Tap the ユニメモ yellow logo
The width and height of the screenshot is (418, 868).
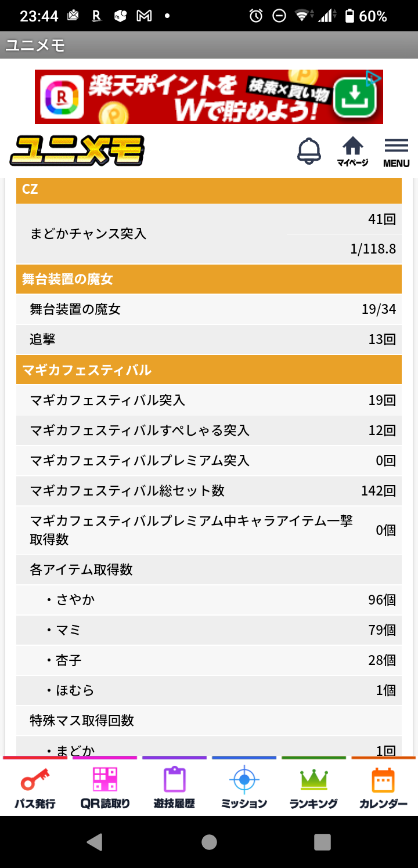click(77, 151)
